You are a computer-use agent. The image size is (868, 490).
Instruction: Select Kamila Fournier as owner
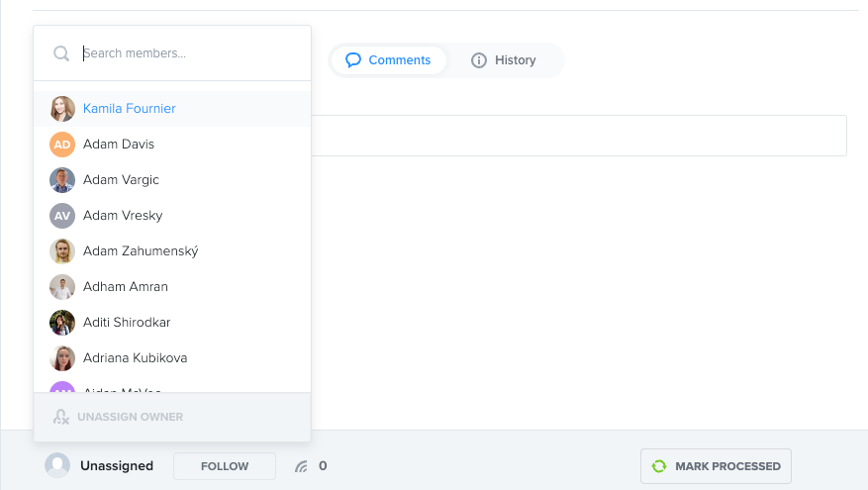tap(172, 109)
